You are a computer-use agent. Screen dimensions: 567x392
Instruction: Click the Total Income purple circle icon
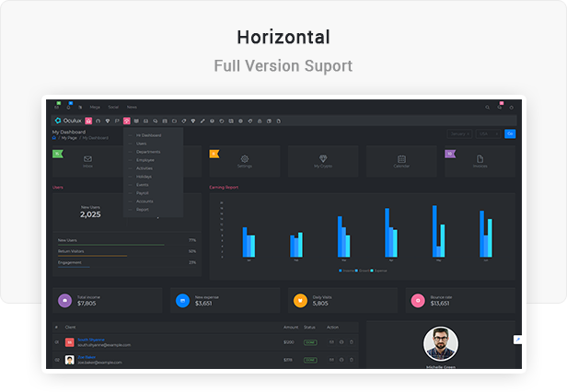coord(64,300)
